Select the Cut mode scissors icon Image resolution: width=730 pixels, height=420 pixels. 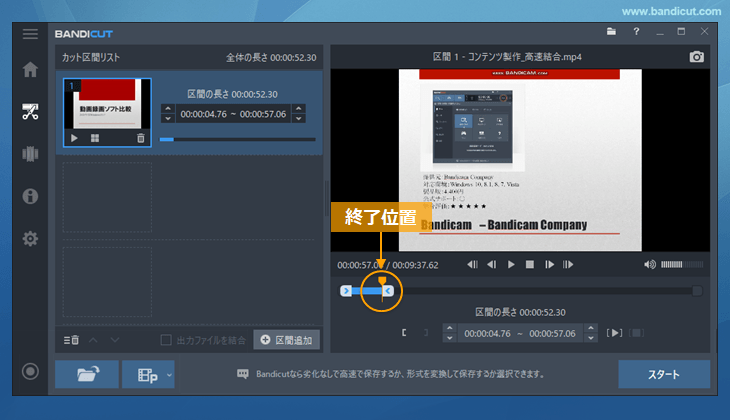(30, 111)
